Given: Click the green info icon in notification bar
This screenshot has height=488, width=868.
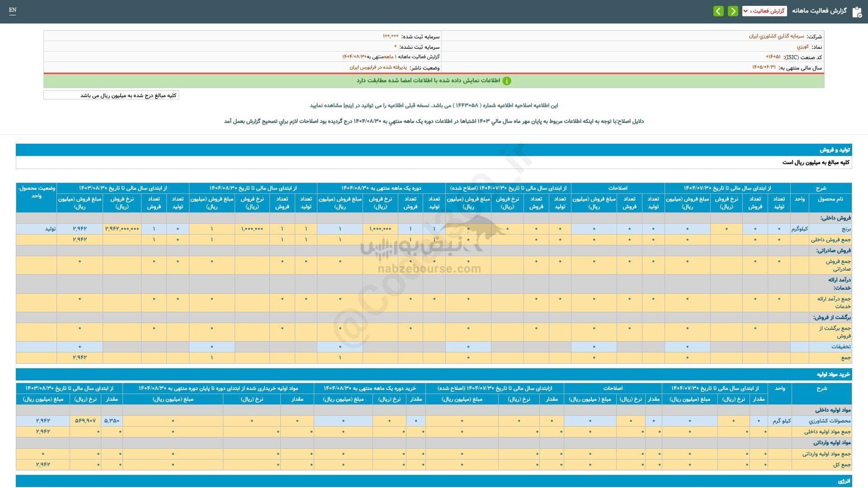Looking at the screenshot, I should click(507, 81).
